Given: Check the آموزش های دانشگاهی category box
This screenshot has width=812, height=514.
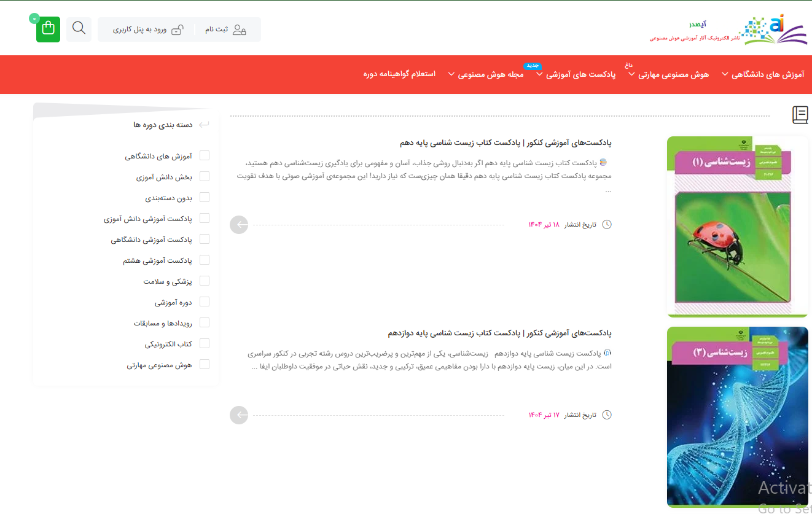Looking at the screenshot, I should (205, 156).
